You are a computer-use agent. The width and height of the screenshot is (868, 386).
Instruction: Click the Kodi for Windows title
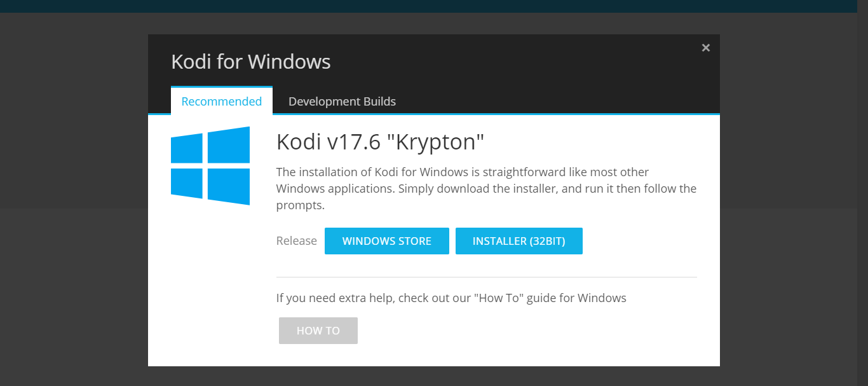click(x=251, y=62)
